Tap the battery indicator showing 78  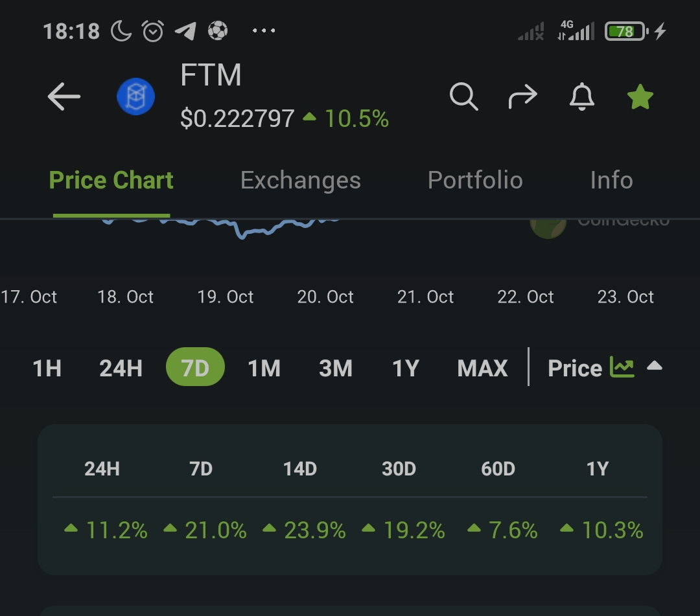point(626,31)
